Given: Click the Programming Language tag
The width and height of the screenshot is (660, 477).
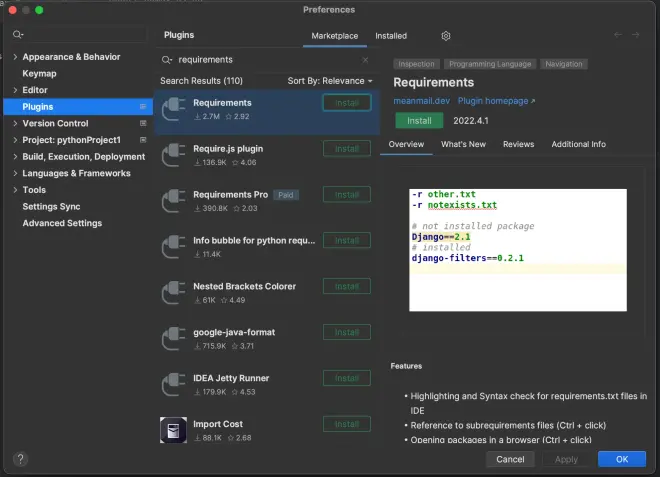Looking at the screenshot, I should pyautogui.click(x=490, y=64).
